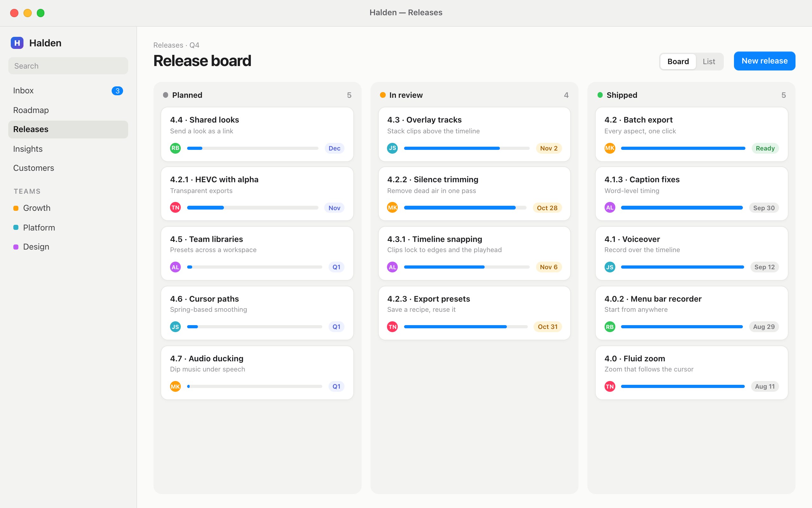
Task: Click the Releases · Q4 breadcrumb
Action: click(176, 45)
